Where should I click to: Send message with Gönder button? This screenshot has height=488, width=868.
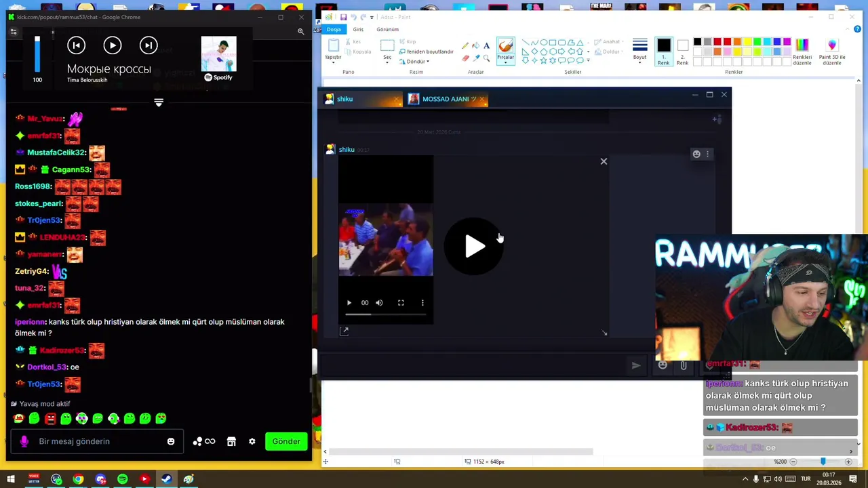286,441
